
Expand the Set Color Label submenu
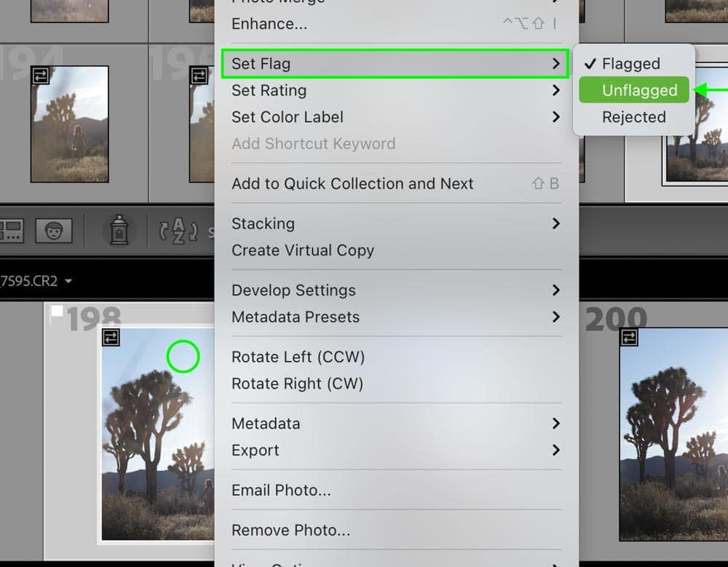[x=396, y=117]
